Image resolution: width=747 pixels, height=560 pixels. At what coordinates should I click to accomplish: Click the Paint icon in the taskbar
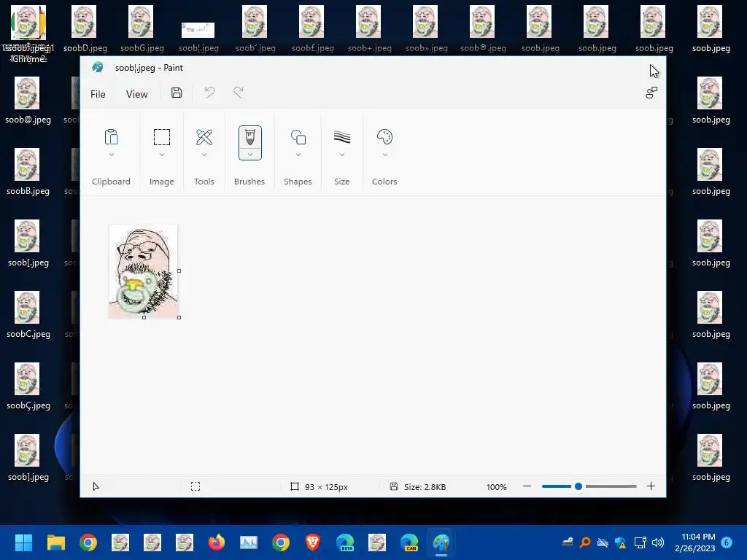(441, 542)
